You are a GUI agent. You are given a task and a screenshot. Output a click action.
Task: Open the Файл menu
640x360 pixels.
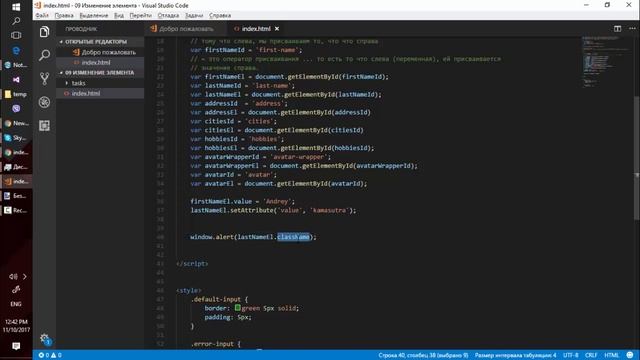(42, 16)
